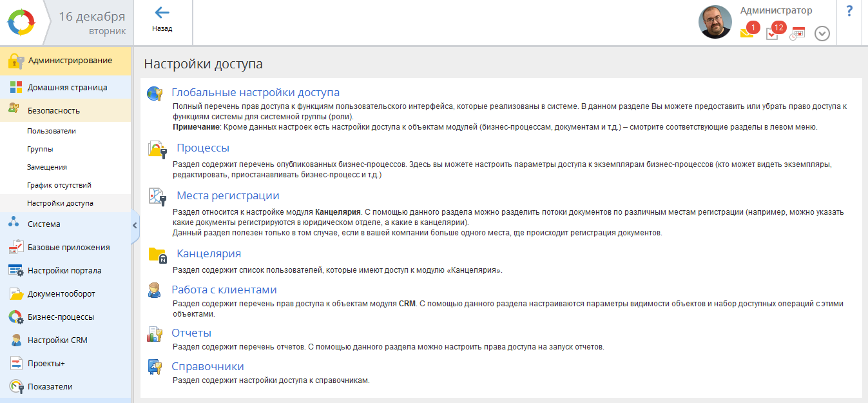Open help question mark icon
868x403 pixels.
coord(849,12)
